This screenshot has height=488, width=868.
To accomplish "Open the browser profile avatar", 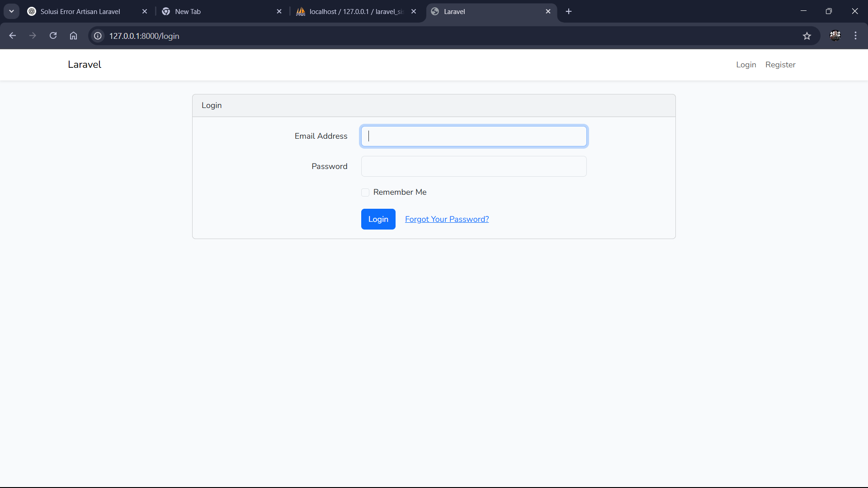I will (835, 36).
